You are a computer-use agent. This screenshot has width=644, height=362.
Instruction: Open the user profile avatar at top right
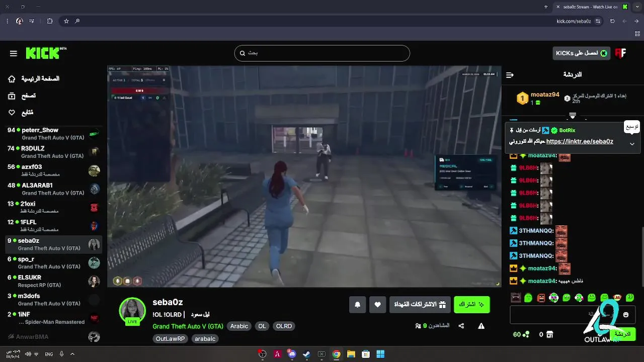coord(620,53)
